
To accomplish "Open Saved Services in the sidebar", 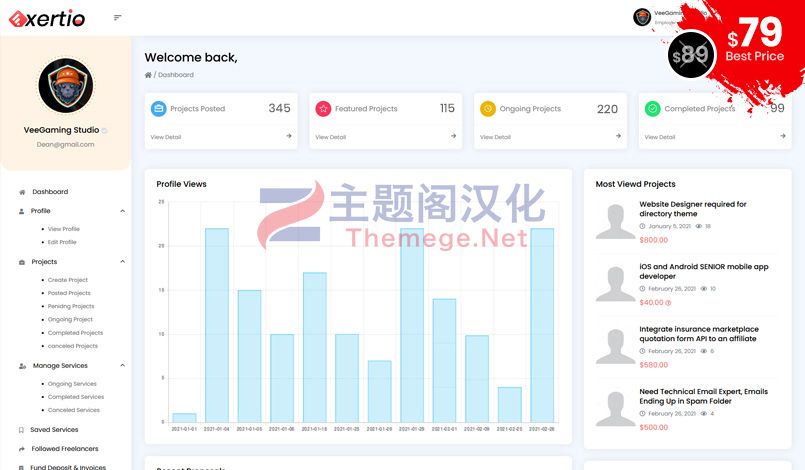I will click(54, 429).
